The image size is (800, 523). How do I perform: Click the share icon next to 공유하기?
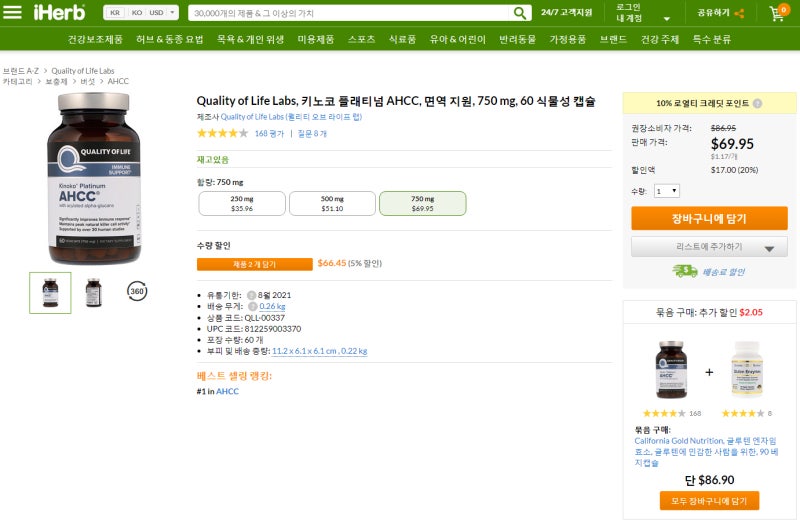click(739, 13)
